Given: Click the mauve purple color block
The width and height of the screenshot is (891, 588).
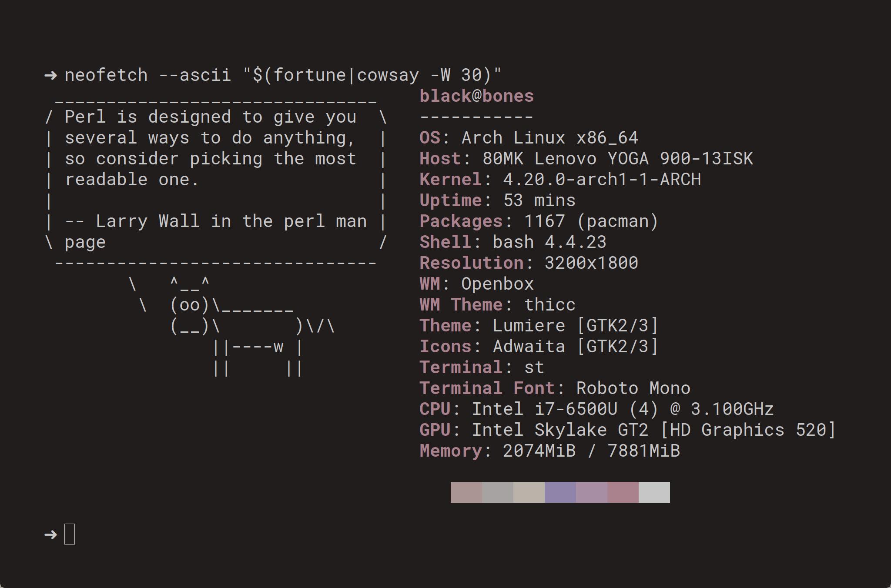Looking at the screenshot, I should point(592,492).
